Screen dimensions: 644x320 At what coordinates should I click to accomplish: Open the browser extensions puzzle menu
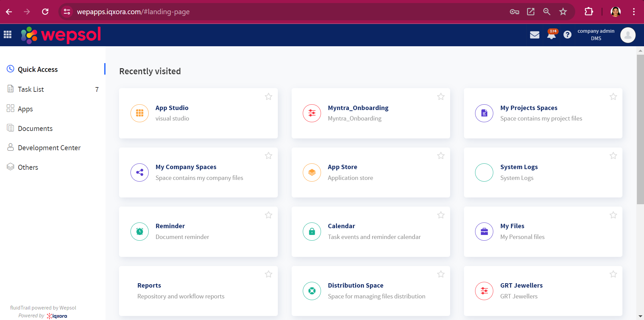589,11
